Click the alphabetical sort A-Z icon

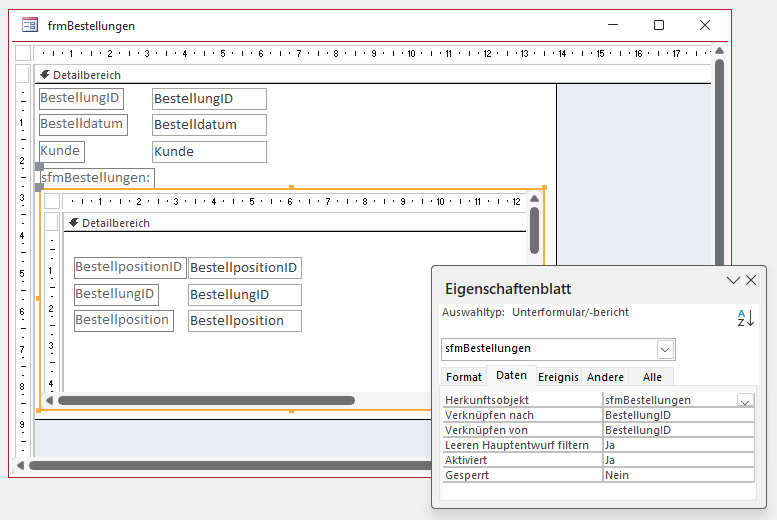point(745,318)
